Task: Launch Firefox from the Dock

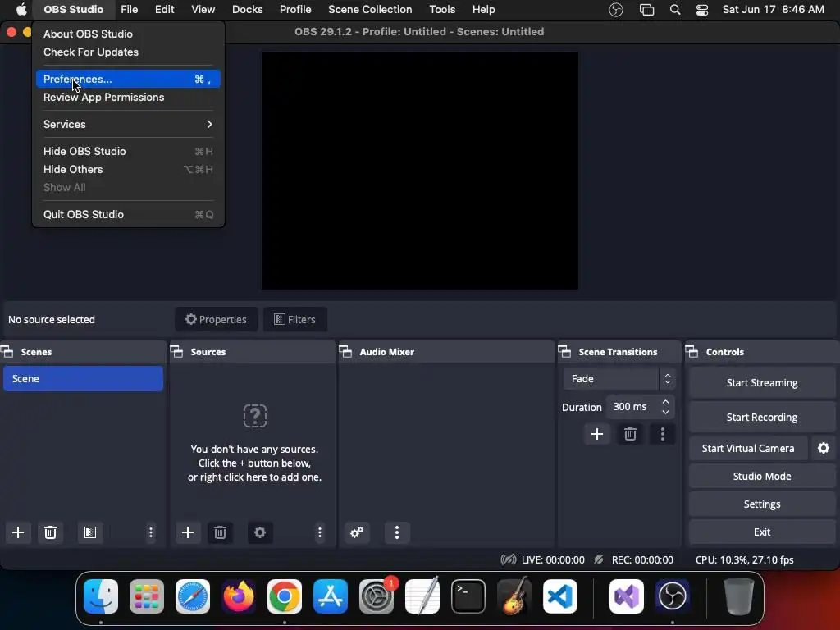Action: tap(239, 596)
